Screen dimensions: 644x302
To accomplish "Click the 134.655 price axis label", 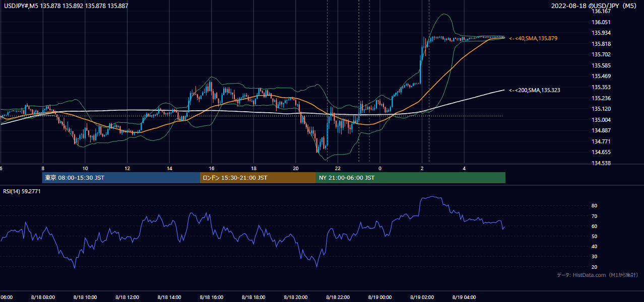I will (x=601, y=152).
